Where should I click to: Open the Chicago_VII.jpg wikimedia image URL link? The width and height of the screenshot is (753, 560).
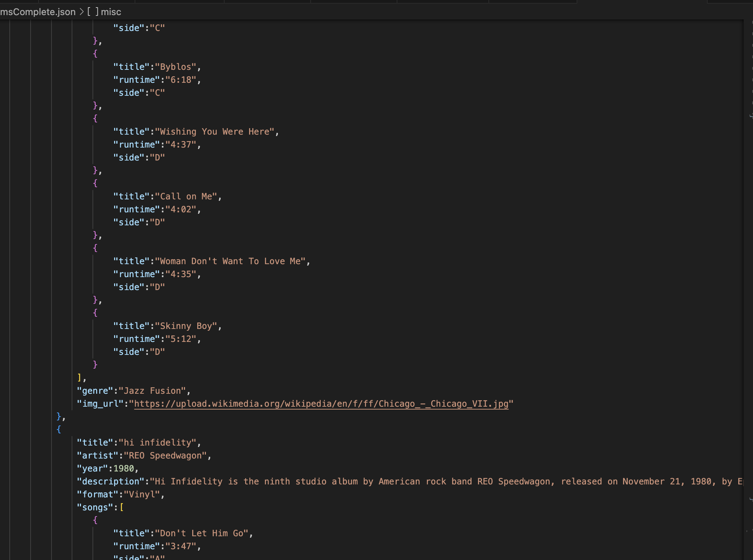click(x=321, y=404)
